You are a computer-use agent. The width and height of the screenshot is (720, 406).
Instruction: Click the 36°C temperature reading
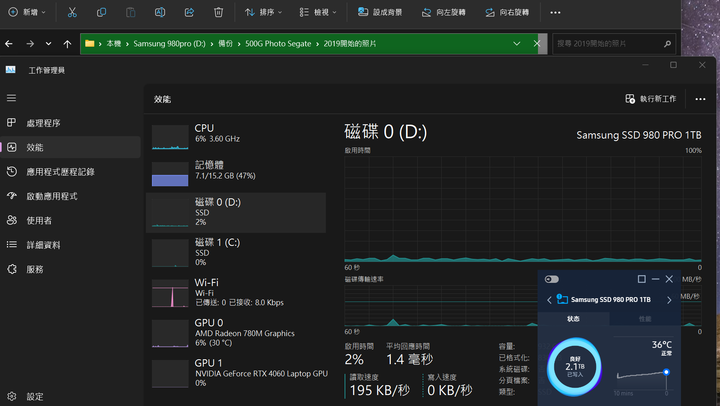tap(662, 344)
